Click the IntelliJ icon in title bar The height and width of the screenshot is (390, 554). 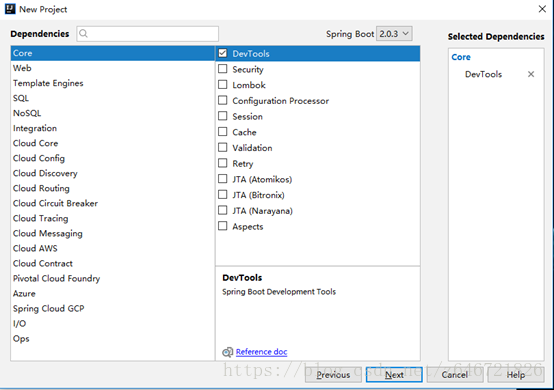click(10, 9)
